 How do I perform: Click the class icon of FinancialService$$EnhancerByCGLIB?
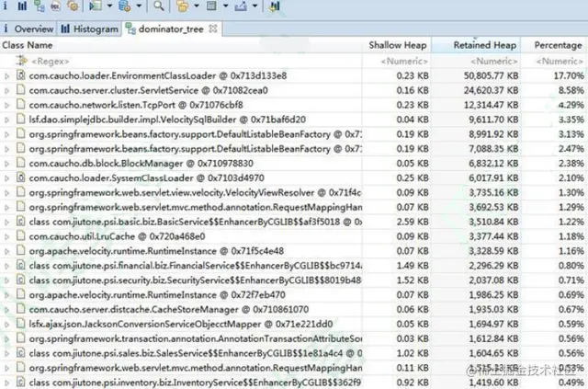(20, 265)
